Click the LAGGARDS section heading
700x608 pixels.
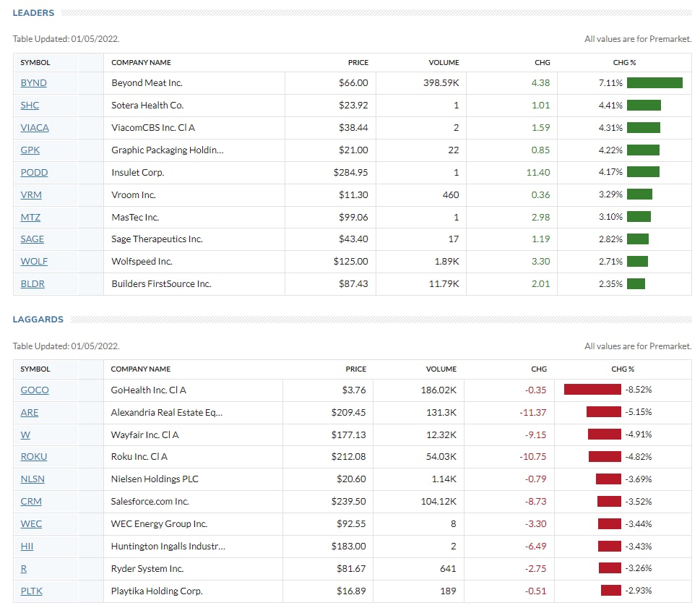[x=38, y=320]
